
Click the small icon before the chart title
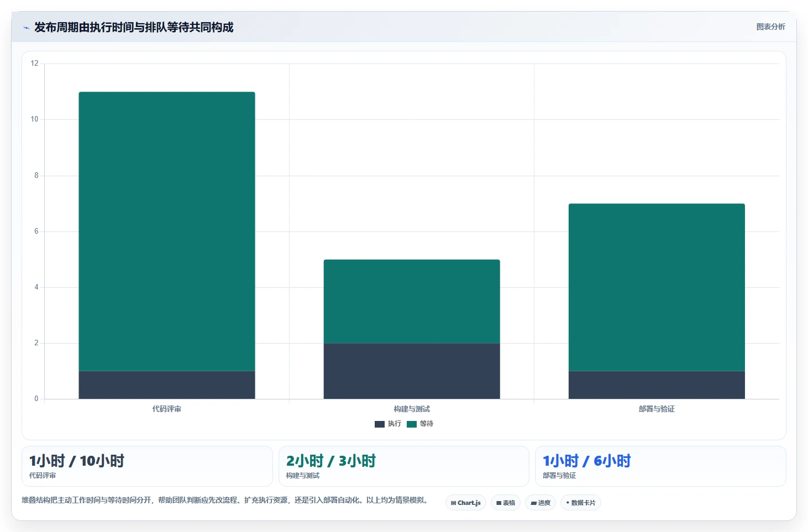[x=26, y=28]
